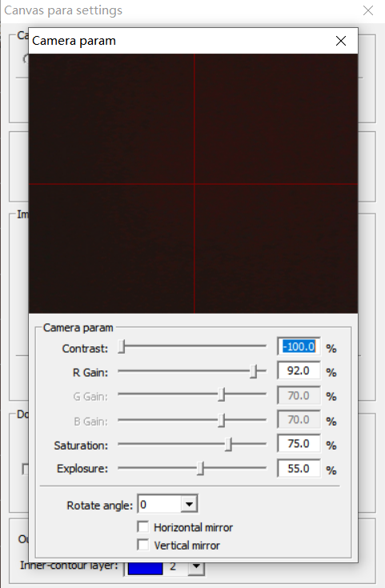The width and height of the screenshot is (385, 588).
Task: Click the Contrast label
Action: pos(85,349)
